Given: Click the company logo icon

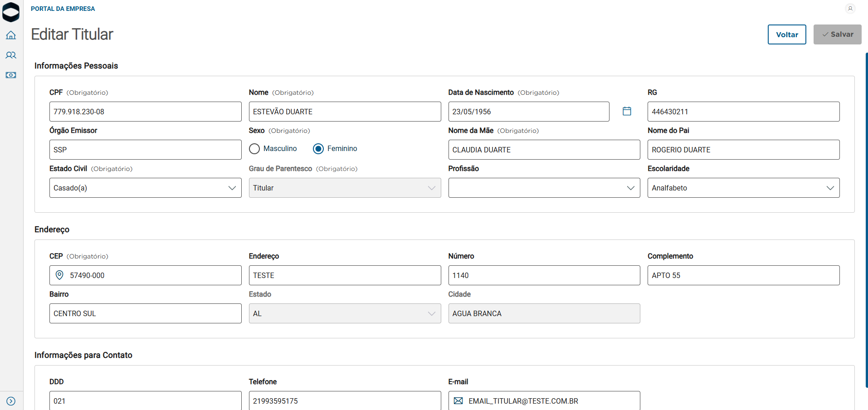Looking at the screenshot, I should click(11, 12).
